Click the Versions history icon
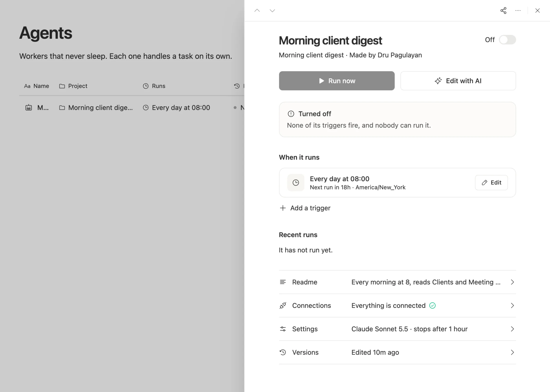The width and height of the screenshot is (550, 392). pos(283,352)
